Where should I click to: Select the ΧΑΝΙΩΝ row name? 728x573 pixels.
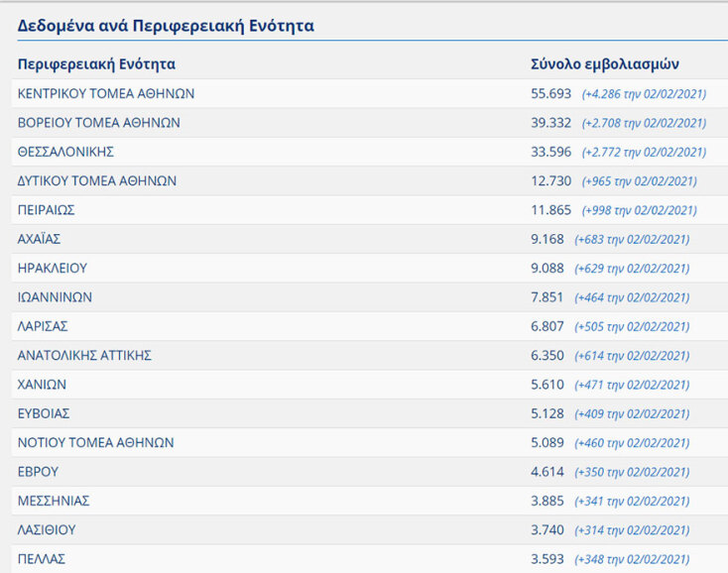pos(43,385)
